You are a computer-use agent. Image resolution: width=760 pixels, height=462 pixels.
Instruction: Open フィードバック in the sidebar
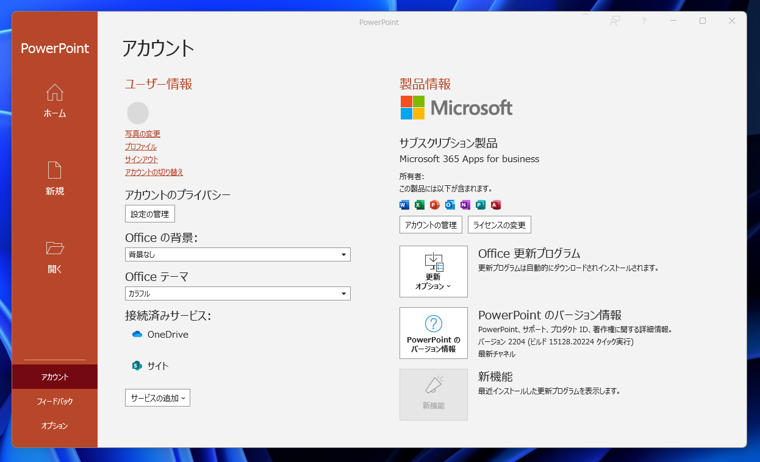[x=54, y=401]
